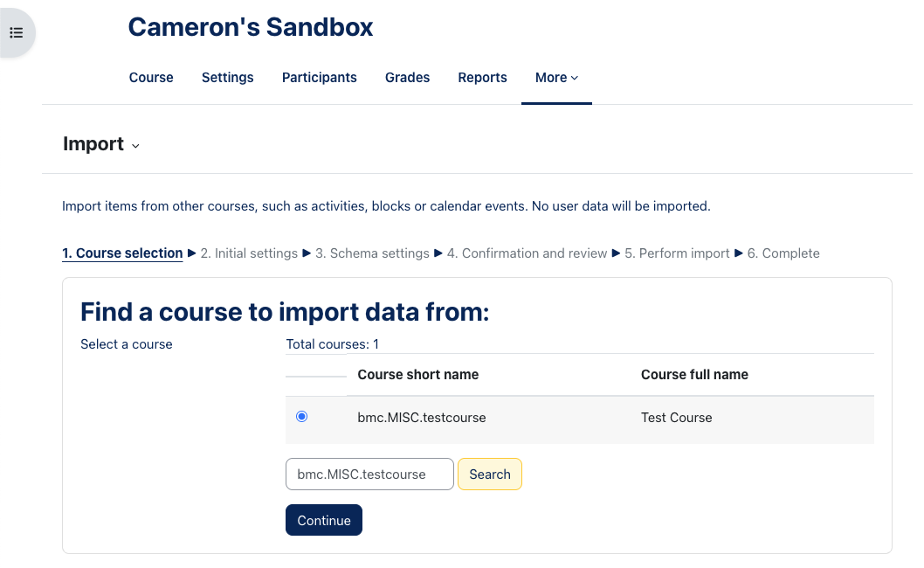The height and width of the screenshot is (568, 924).
Task: Open the More menu chevron
Action: tap(575, 78)
